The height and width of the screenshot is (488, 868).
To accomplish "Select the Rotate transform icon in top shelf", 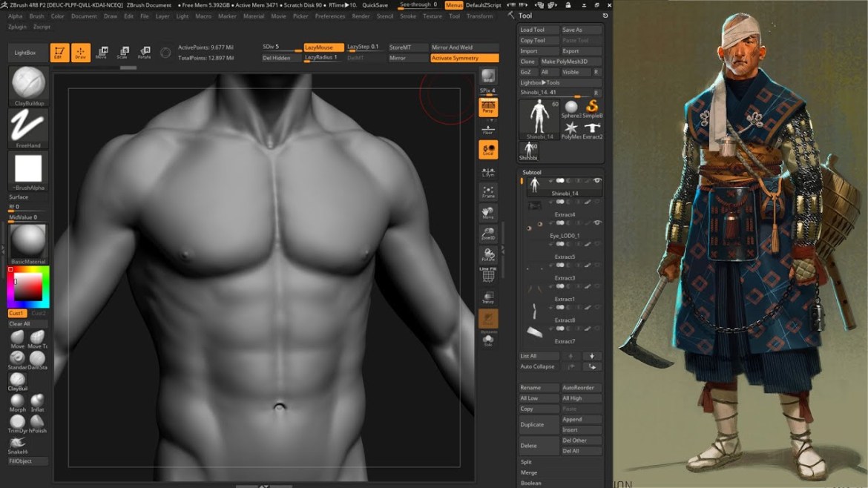I will click(144, 53).
